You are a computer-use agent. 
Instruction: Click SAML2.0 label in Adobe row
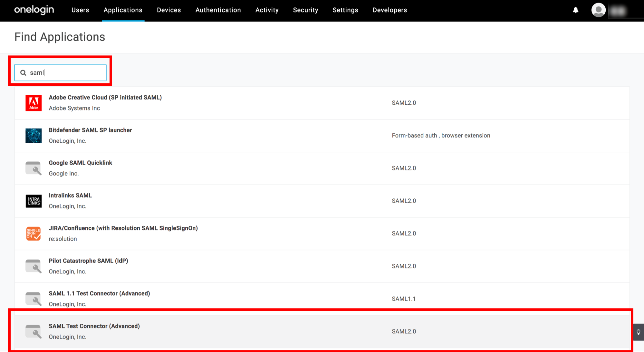(x=404, y=103)
